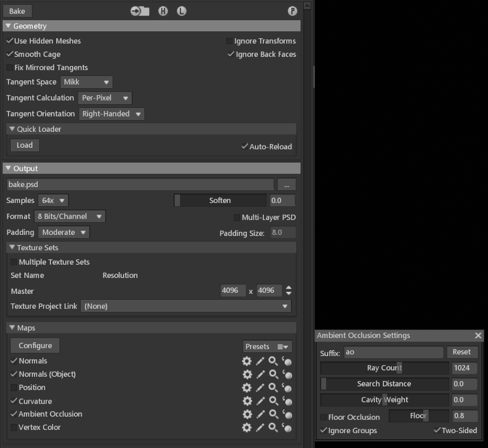Open gear settings for Normals (Object)
Viewport: 488px width, 448px height.
(247, 374)
